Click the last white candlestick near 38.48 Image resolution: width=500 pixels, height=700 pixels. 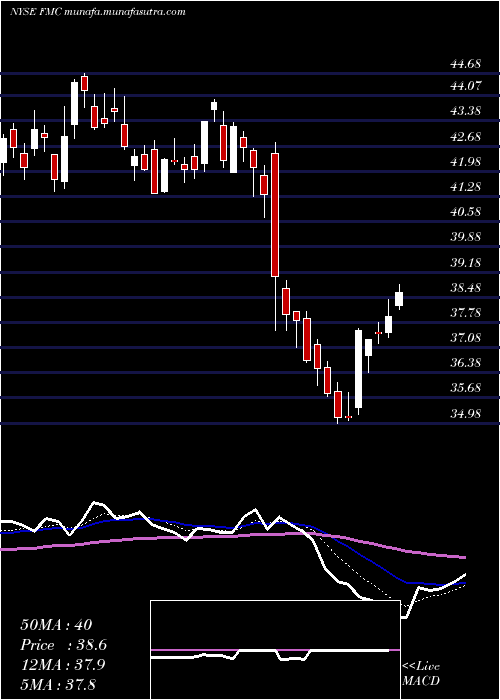(399, 299)
